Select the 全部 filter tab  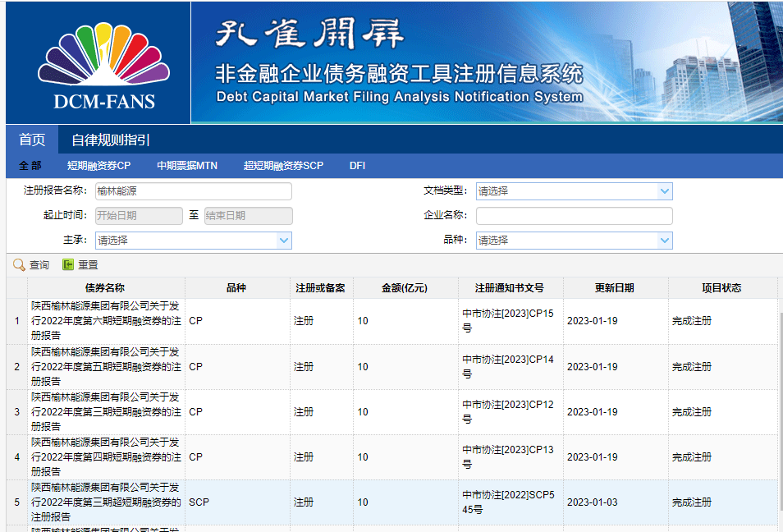[x=30, y=166]
